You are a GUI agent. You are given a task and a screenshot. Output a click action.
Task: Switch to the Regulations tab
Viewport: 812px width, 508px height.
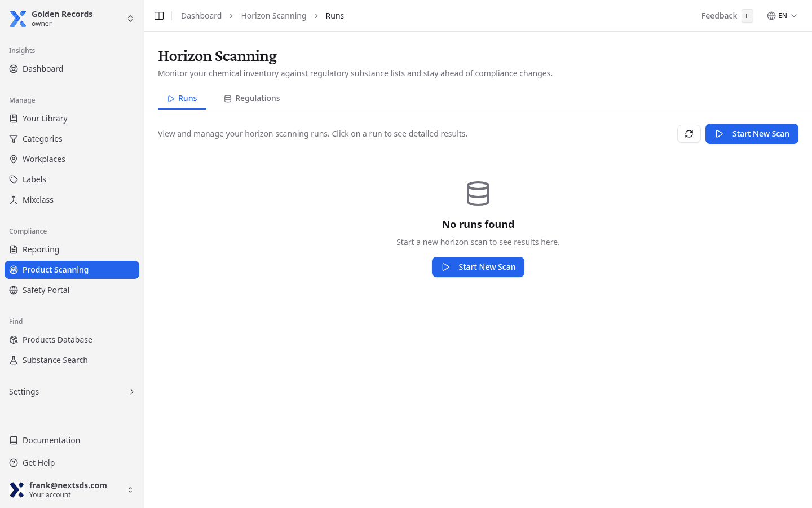(252, 98)
